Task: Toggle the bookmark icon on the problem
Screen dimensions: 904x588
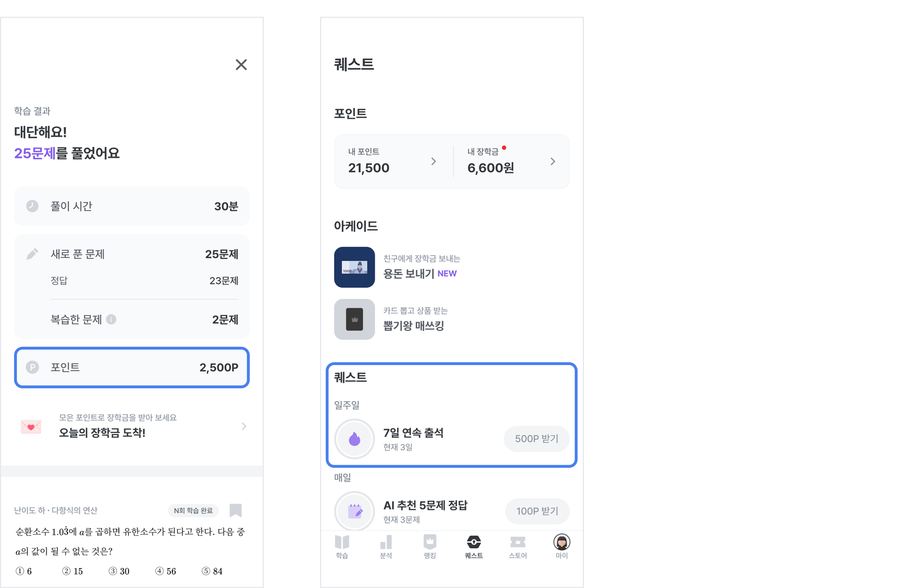Action: coord(236,510)
